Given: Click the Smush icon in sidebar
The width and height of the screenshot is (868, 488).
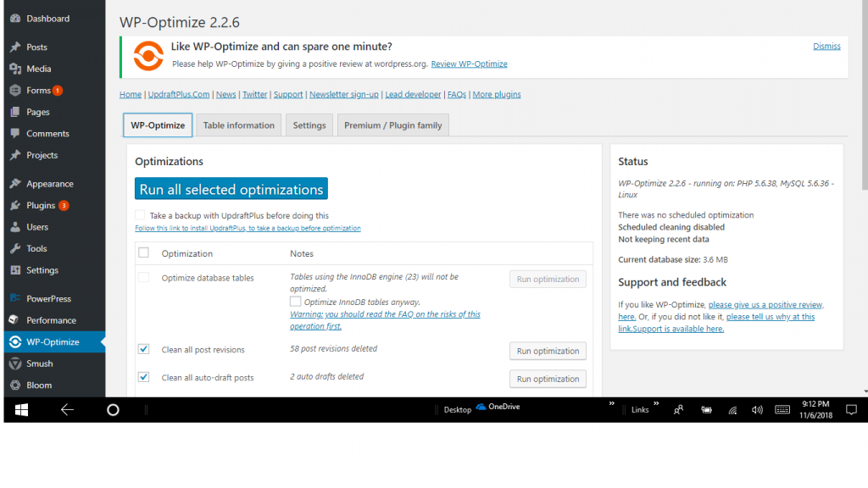Looking at the screenshot, I should point(15,363).
